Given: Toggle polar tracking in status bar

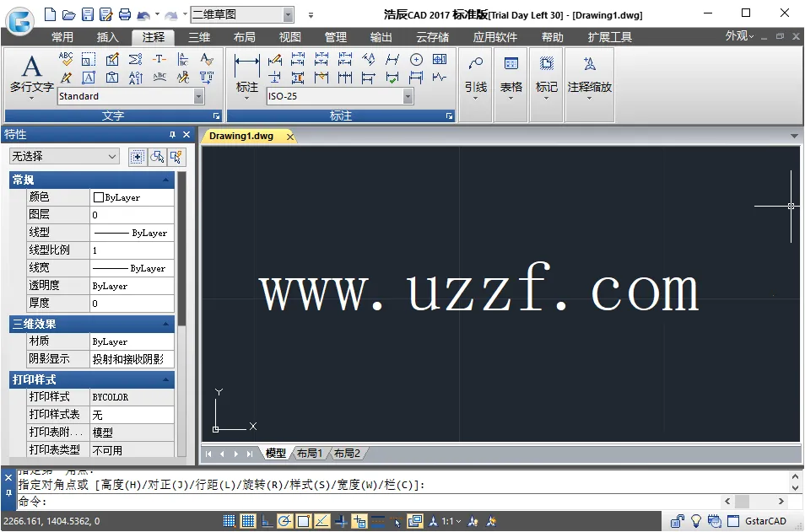Looking at the screenshot, I should pyautogui.click(x=284, y=522).
